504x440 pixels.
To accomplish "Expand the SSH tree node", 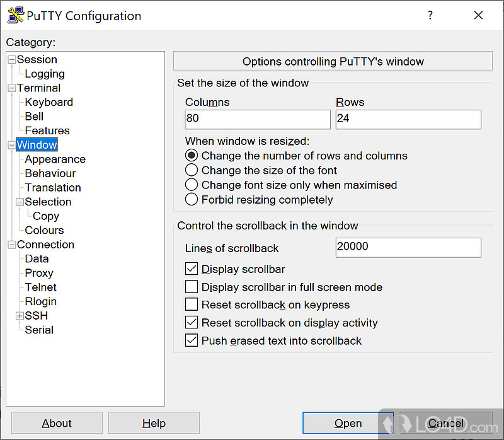I will tap(20, 316).
